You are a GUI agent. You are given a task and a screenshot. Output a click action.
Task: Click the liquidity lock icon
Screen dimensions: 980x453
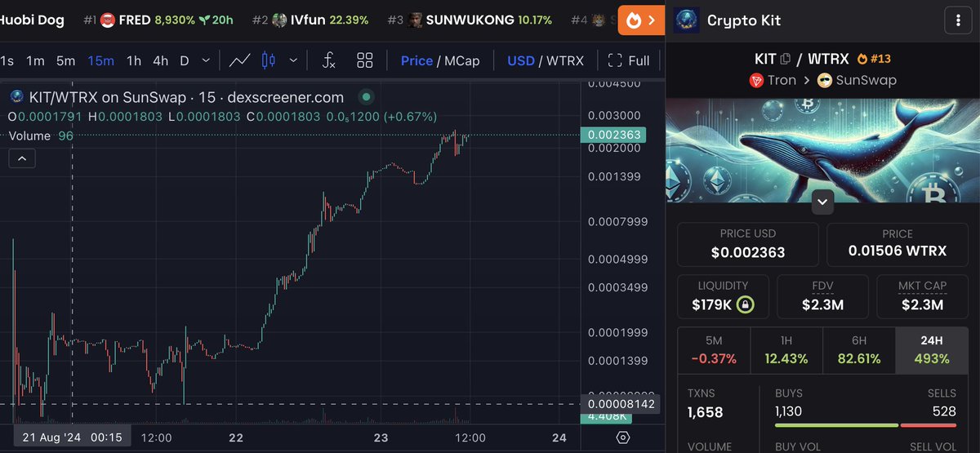(x=744, y=305)
